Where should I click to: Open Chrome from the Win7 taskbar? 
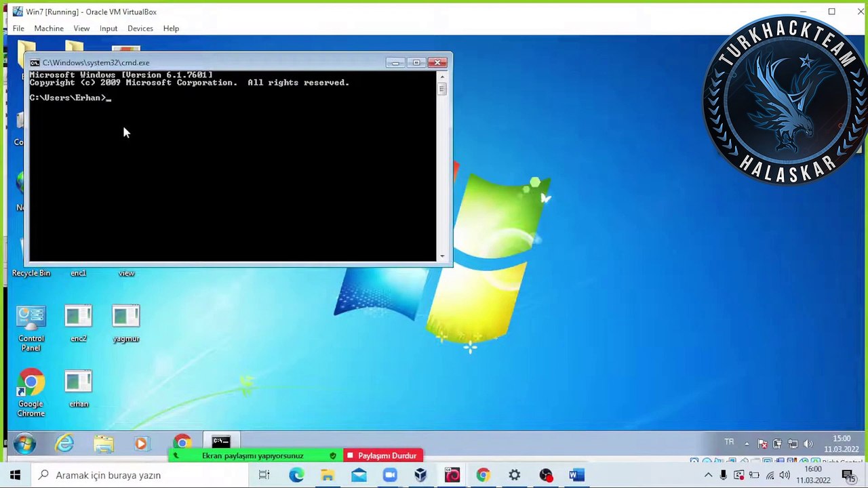click(182, 443)
